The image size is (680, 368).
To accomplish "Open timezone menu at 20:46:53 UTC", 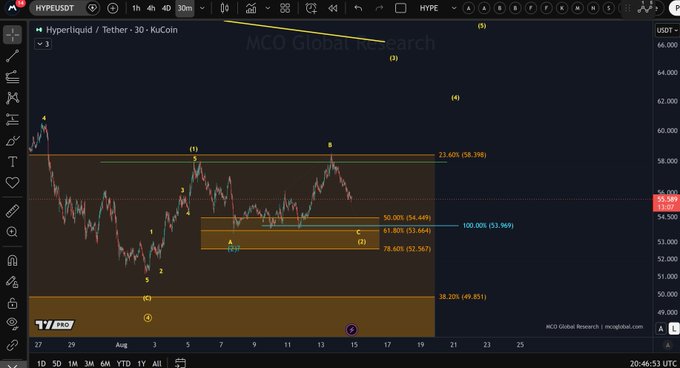I will (654, 363).
